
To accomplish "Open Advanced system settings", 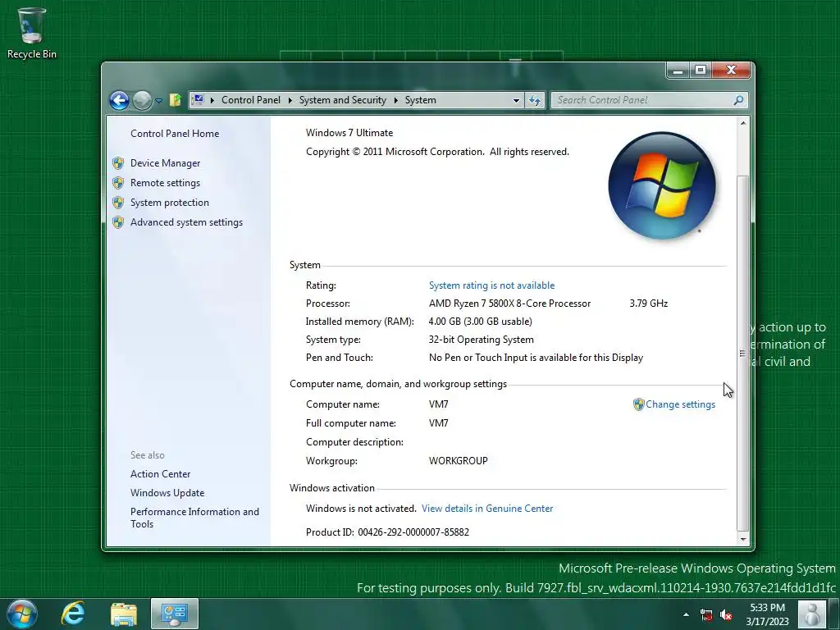I will pyautogui.click(x=186, y=223).
